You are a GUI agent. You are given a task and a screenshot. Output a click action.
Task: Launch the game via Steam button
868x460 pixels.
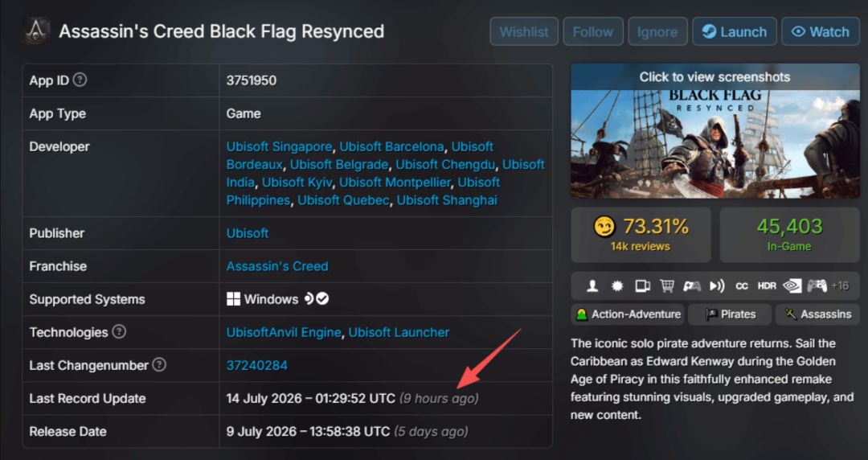tap(734, 31)
